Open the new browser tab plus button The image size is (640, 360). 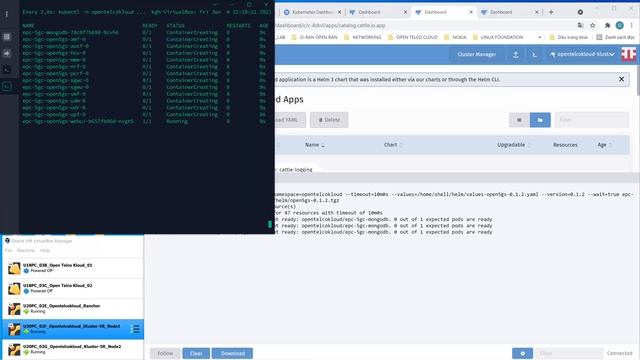click(x=551, y=12)
